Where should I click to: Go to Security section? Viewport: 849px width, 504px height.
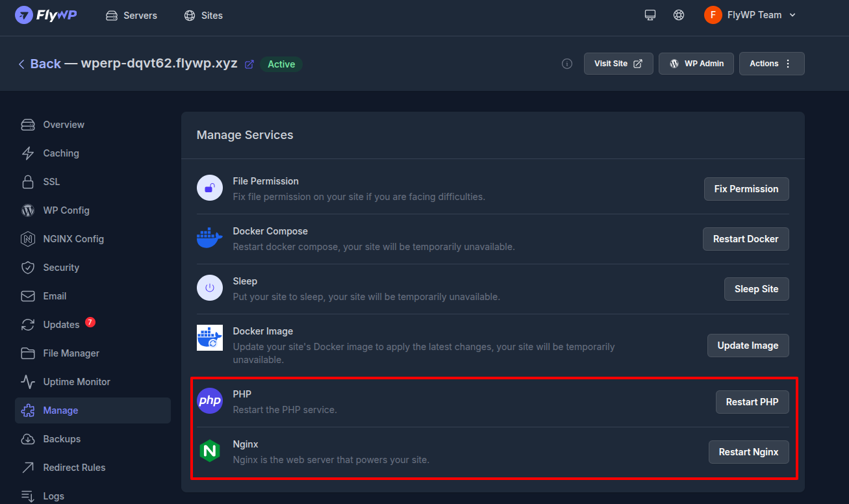[93, 268]
